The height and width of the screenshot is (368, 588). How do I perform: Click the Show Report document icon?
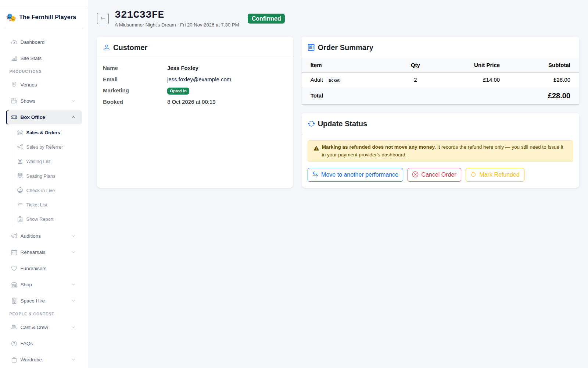(x=20, y=219)
